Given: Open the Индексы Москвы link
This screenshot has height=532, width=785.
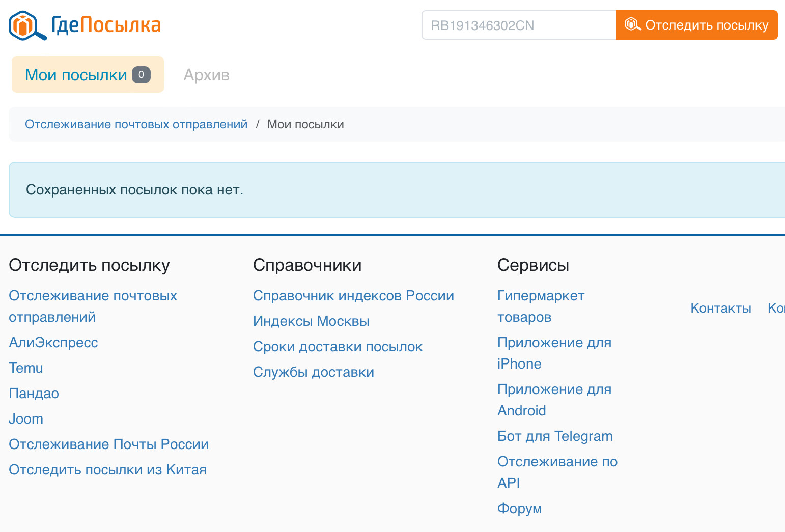Looking at the screenshot, I should point(311,321).
